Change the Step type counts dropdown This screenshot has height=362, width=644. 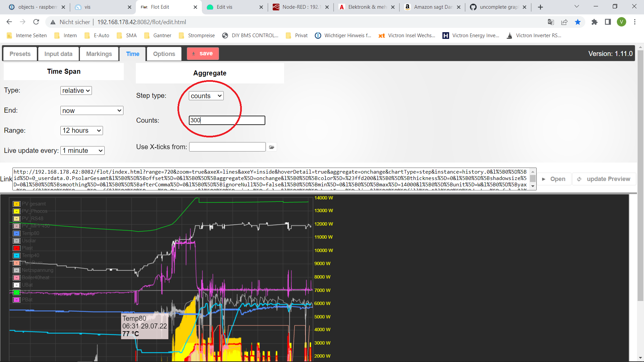[206, 96]
